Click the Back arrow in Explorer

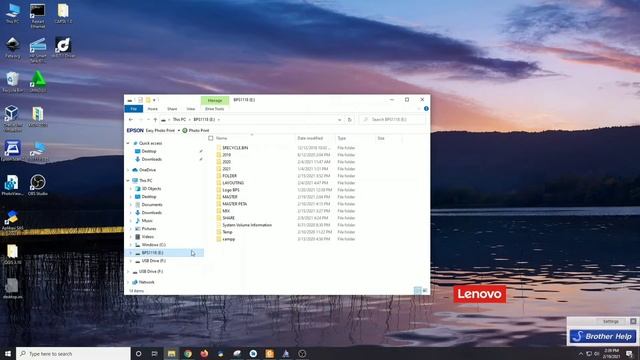[131, 120]
